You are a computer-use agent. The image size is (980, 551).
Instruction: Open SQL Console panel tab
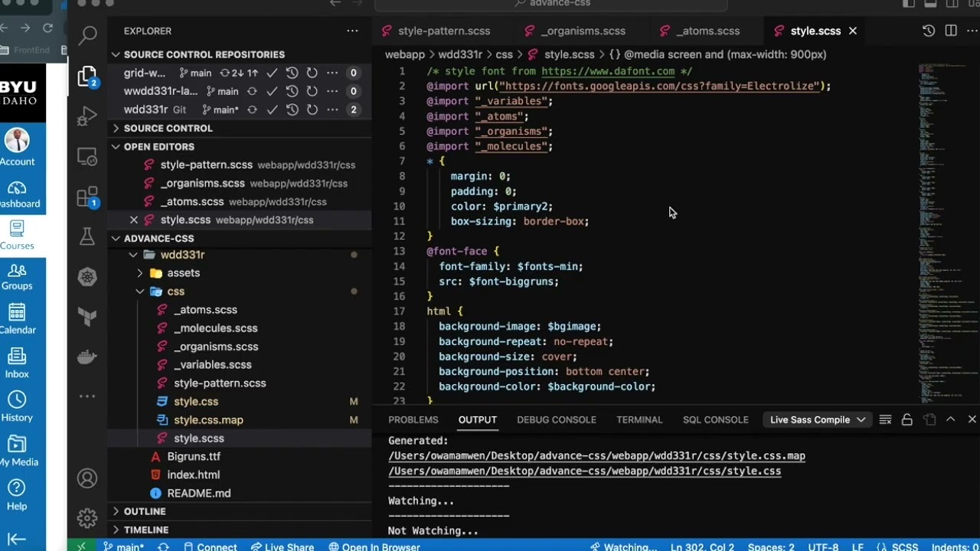pos(716,419)
